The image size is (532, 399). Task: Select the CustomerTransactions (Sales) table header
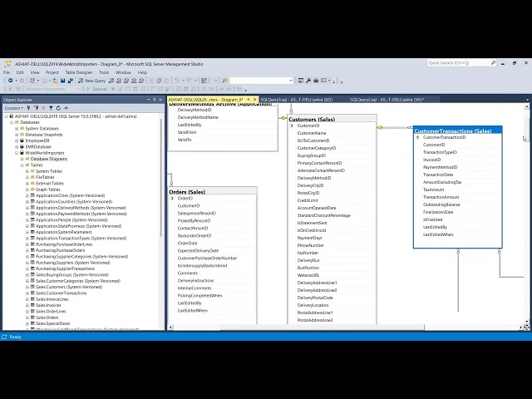(458, 131)
